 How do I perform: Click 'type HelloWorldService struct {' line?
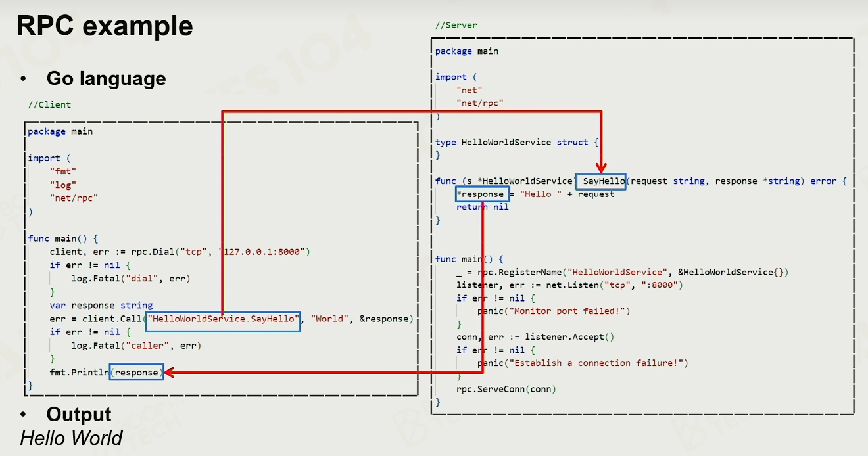[517, 142]
